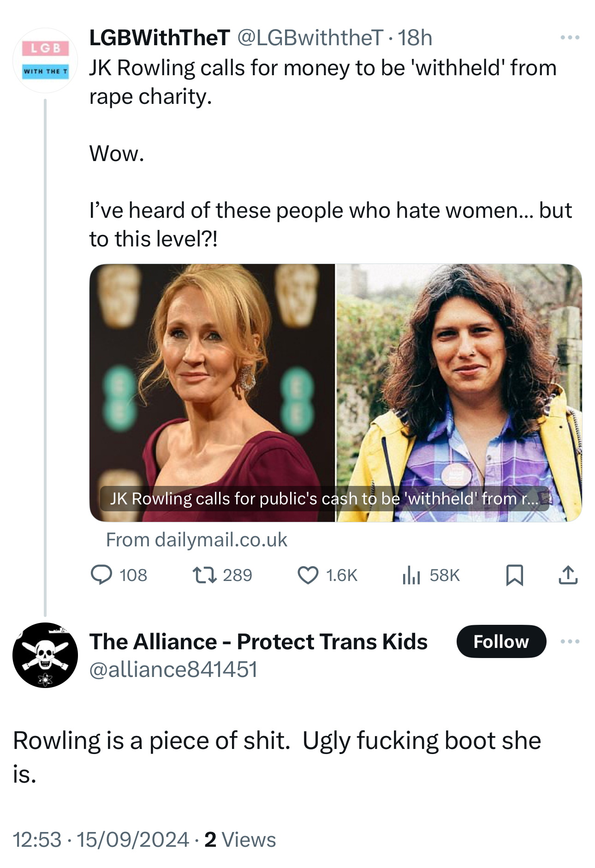Click the 12:53 · 15/09/2024 timestamp
The height and width of the screenshot is (868, 595).
pos(101,839)
